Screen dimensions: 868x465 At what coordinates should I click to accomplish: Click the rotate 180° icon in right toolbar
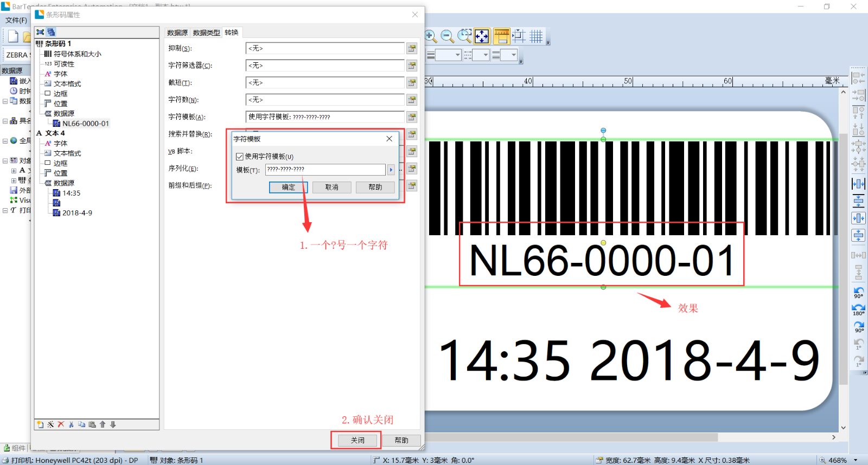click(858, 309)
